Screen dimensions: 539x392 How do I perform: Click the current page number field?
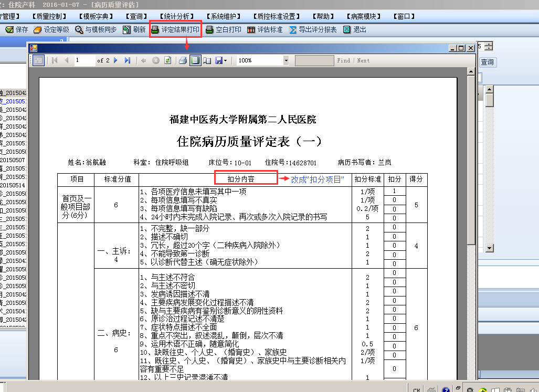(x=84, y=60)
